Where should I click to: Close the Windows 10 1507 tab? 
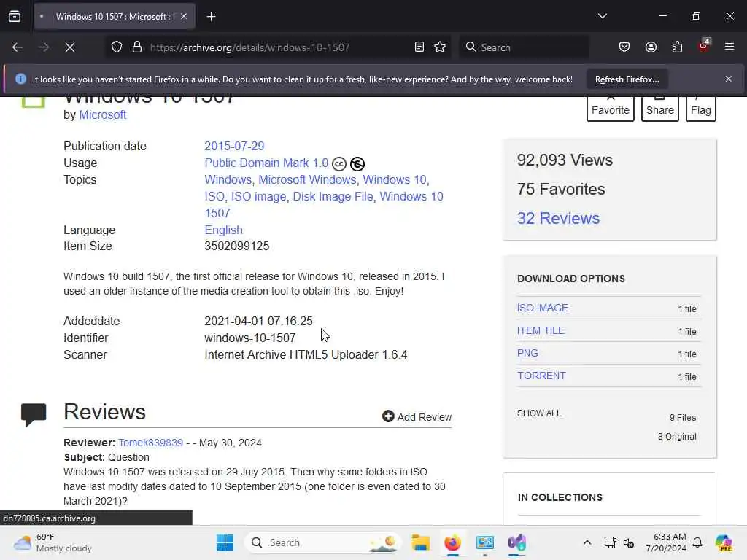click(184, 17)
